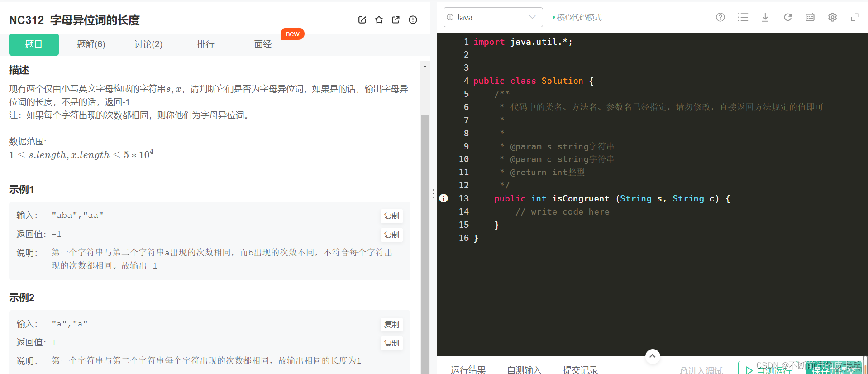Switch to the 题目 tab
868x374 pixels.
tap(34, 44)
